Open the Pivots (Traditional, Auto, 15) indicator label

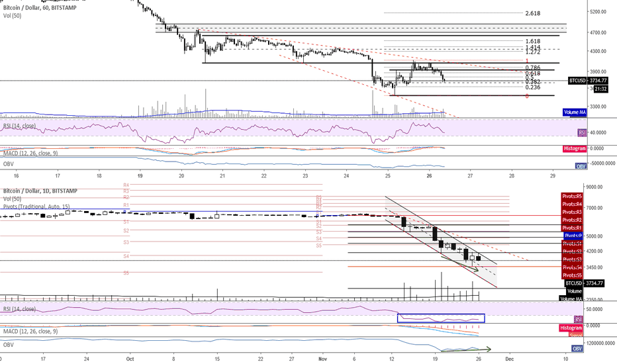click(36, 206)
